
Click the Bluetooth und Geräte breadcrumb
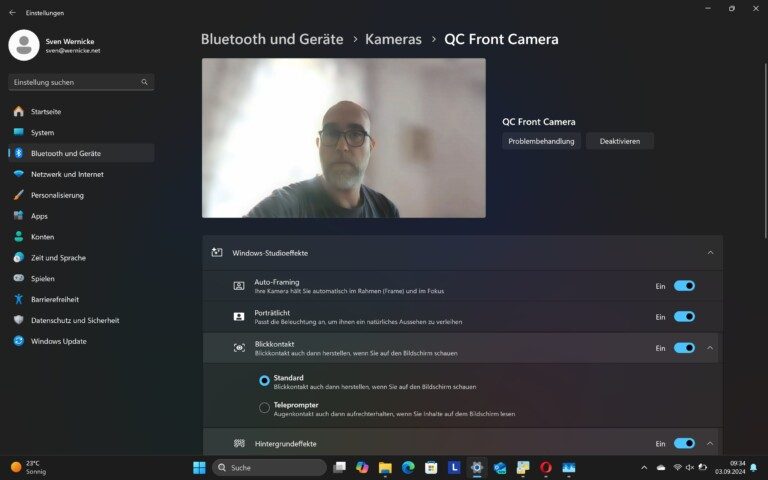tap(272, 39)
